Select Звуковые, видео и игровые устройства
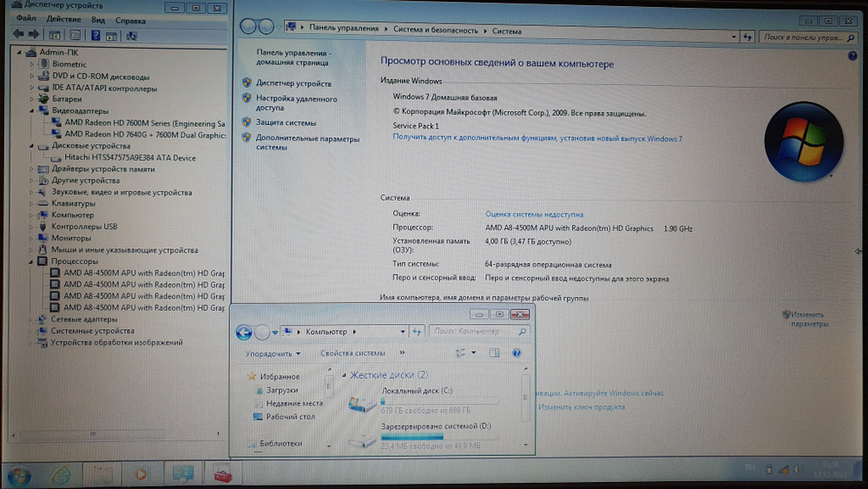868x489 pixels. pos(122,192)
